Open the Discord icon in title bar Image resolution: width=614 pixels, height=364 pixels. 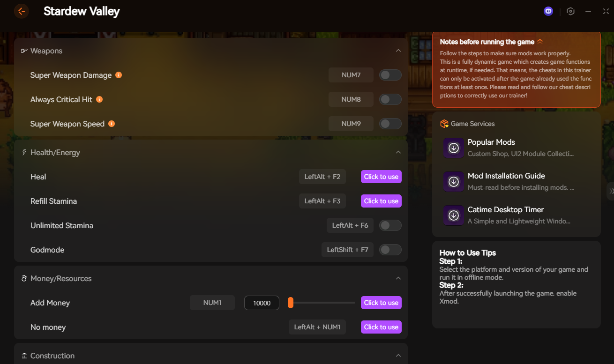[548, 11]
